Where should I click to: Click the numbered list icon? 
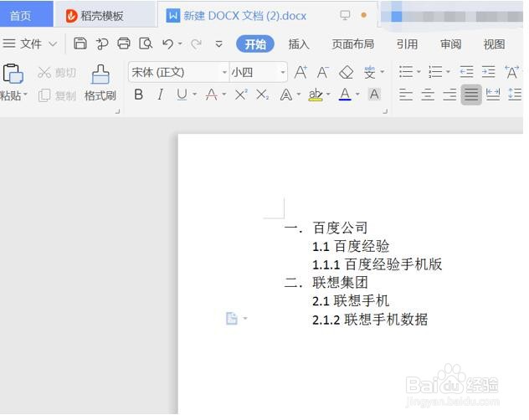435,71
